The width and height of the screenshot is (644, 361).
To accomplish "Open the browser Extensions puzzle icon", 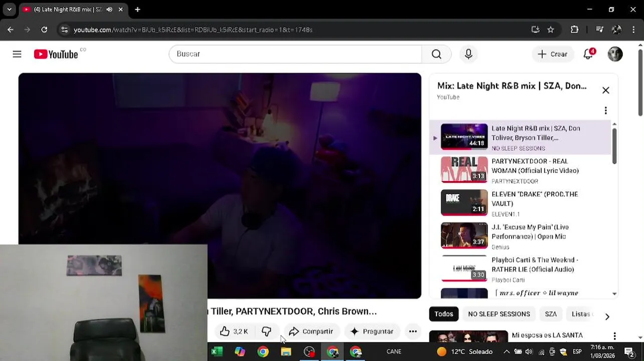I will pyautogui.click(x=574, y=30).
